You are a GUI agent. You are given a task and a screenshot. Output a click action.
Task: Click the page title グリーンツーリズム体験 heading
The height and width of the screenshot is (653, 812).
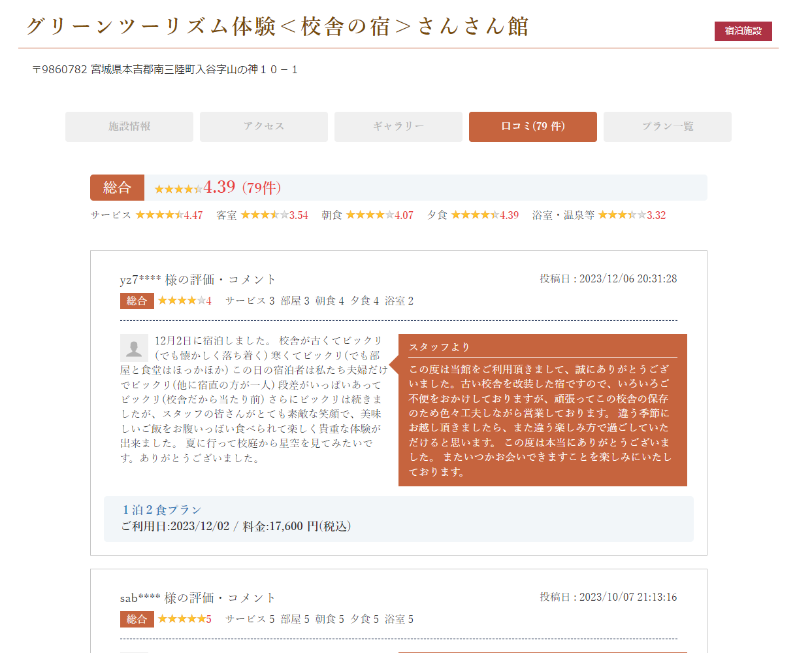(x=277, y=27)
